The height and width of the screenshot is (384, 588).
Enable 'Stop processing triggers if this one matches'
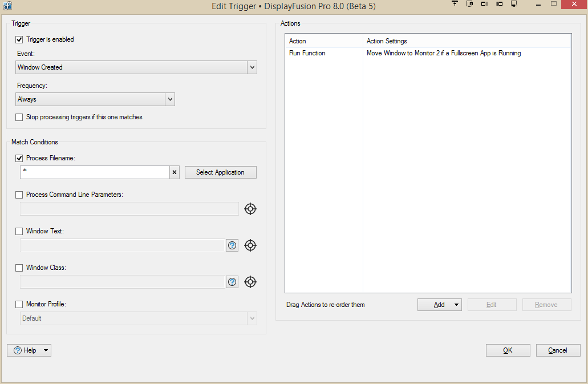tap(19, 118)
